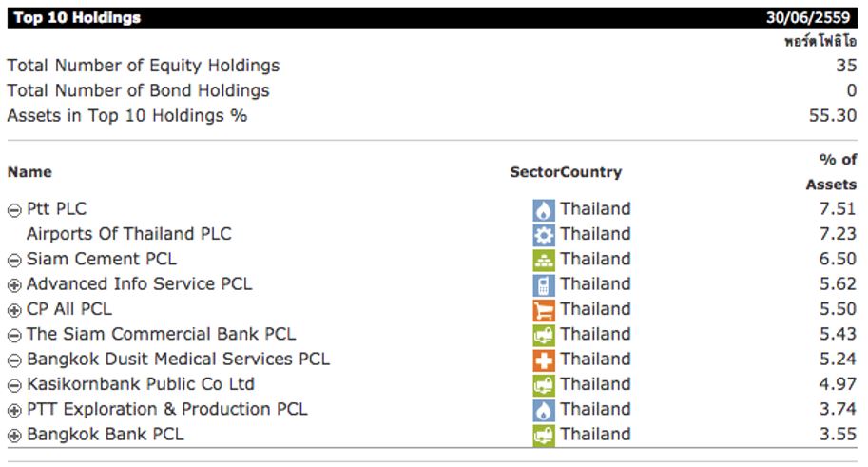Click the energy sector icon for PTT Exploration
The height and width of the screenshot is (467, 868).
click(x=544, y=410)
